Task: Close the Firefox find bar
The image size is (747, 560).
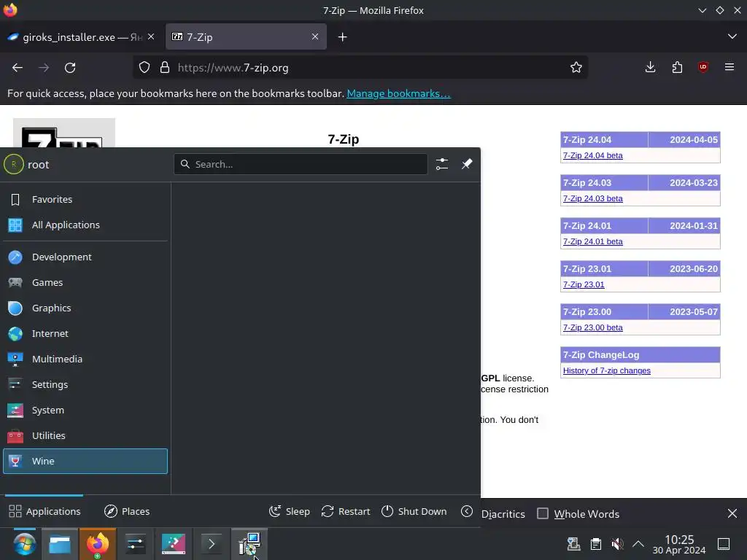Action: 732,513
